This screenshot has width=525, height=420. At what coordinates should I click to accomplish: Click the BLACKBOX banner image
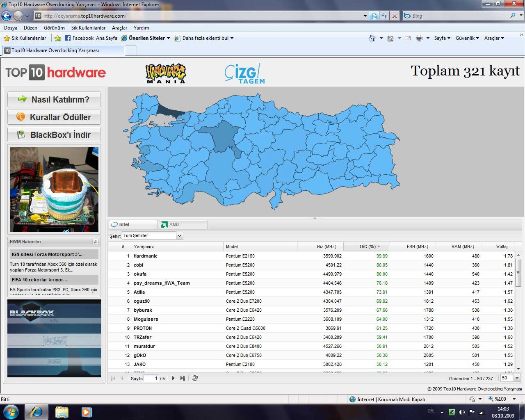pos(54,338)
